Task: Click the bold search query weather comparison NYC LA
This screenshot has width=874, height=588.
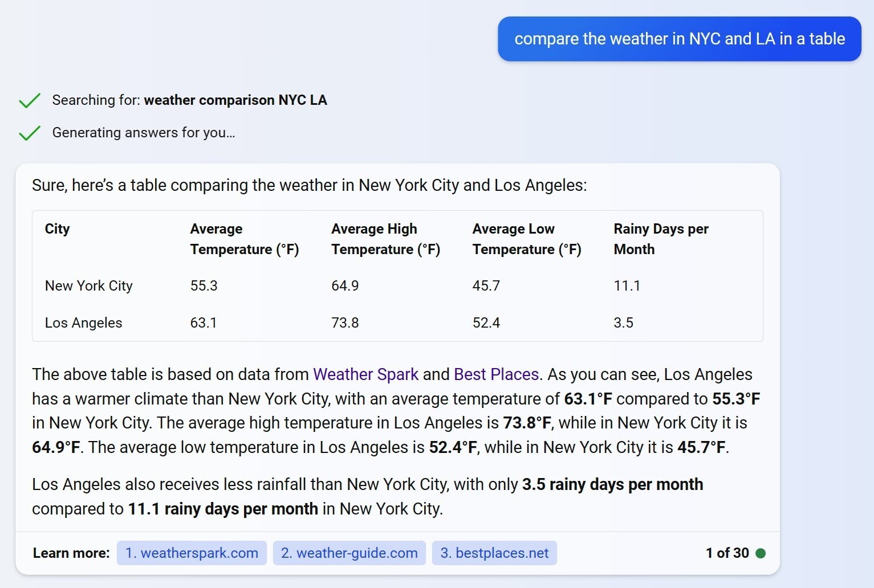Action: pyautogui.click(x=236, y=100)
